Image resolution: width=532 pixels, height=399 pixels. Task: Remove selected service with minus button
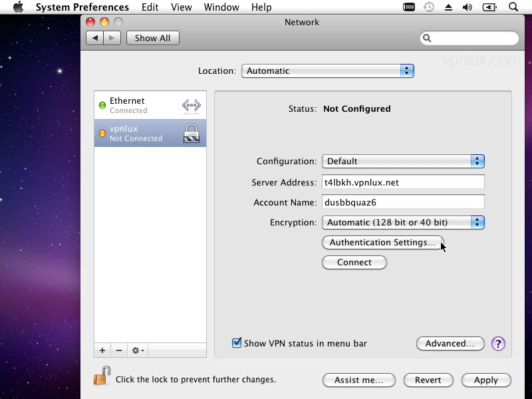[119, 350]
